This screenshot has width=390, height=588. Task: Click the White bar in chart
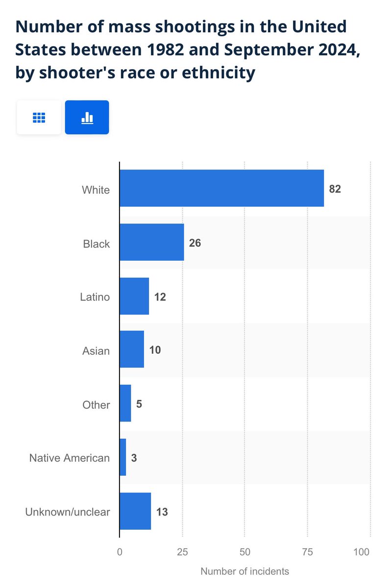click(222, 188)
